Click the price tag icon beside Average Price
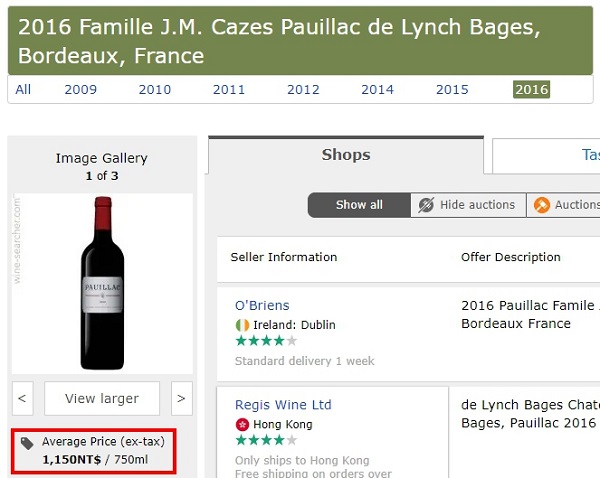 (27, 443)
